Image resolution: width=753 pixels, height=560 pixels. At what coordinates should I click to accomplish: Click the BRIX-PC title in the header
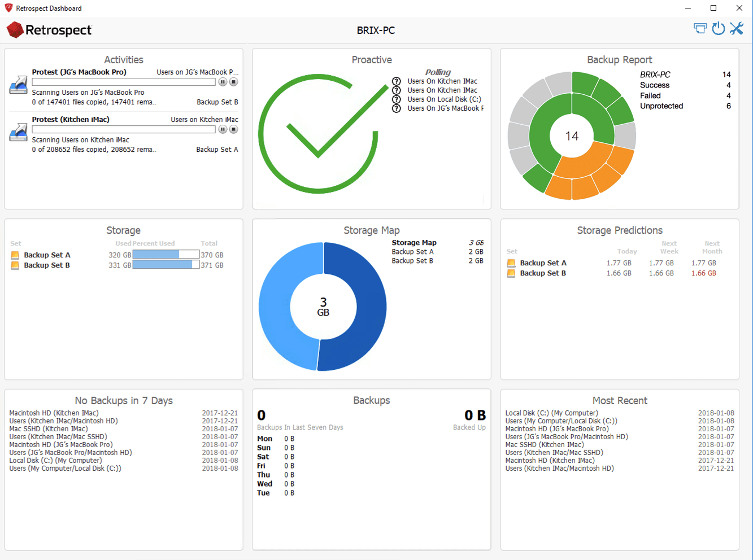(x=376, y=30)
